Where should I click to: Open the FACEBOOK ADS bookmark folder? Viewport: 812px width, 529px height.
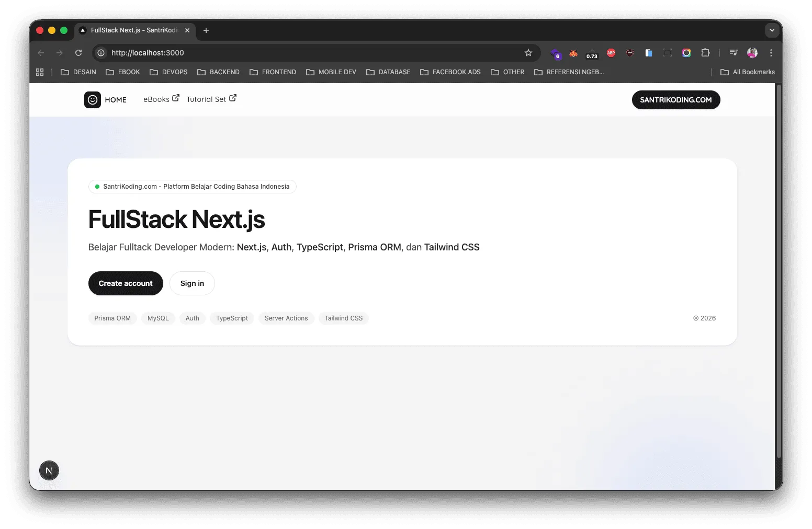450,72
